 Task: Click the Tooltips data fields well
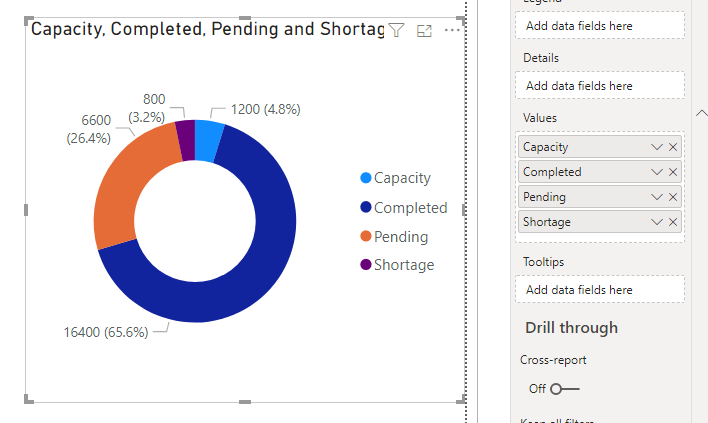(x=600, y=289)
